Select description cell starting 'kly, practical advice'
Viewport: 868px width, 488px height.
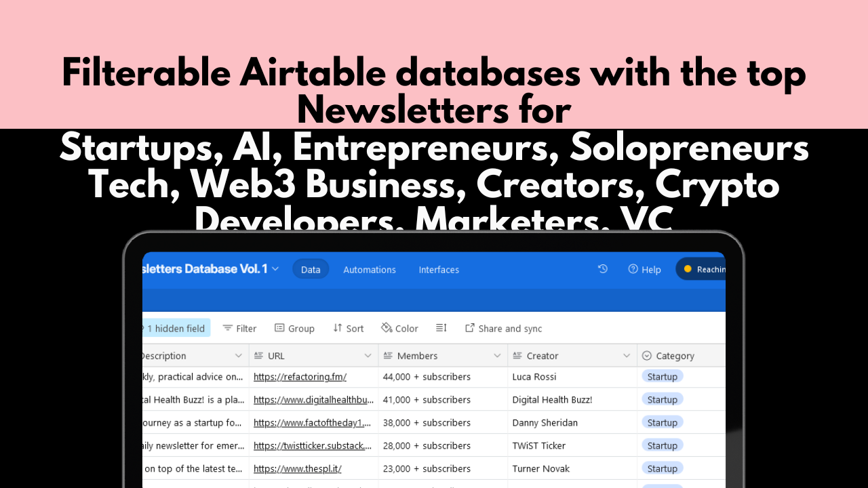point(195,377)
